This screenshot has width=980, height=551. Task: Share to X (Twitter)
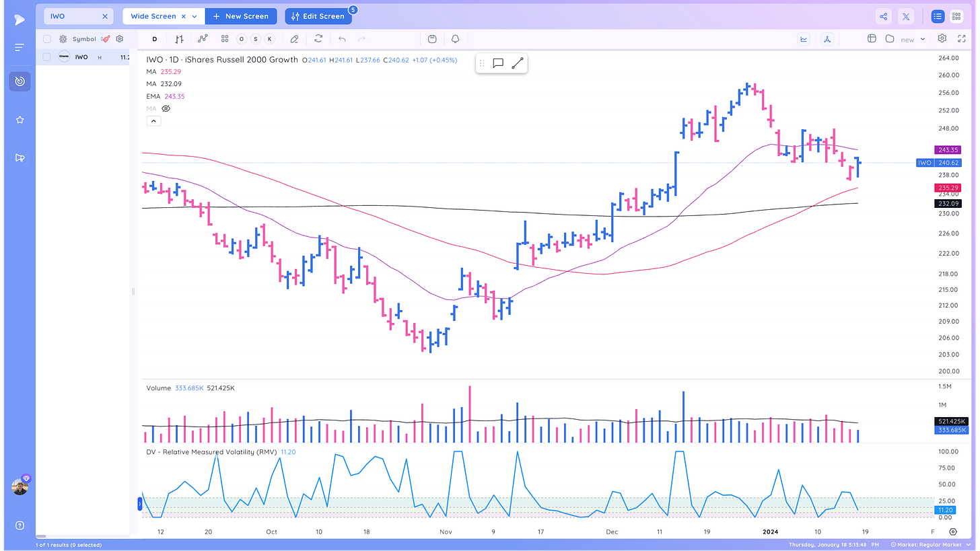click(906, 16)
